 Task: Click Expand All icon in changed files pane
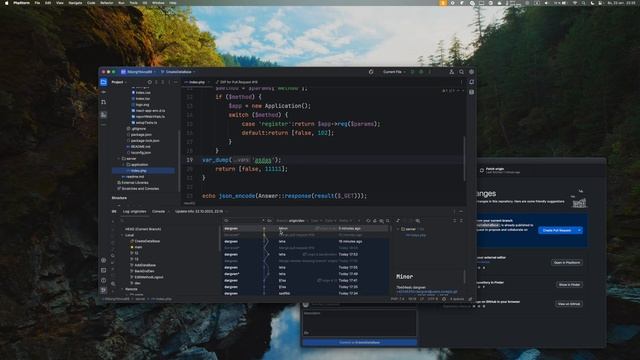pyautogui.click(x=455, y=221)
